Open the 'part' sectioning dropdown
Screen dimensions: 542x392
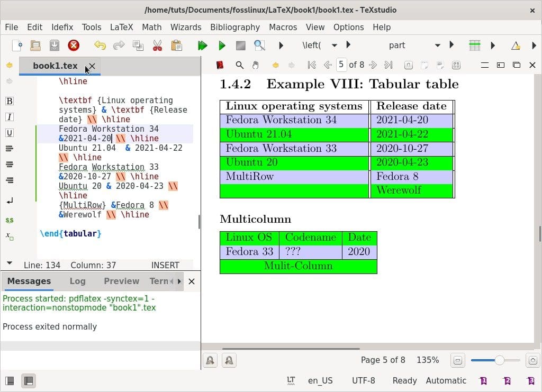[437, 45]
